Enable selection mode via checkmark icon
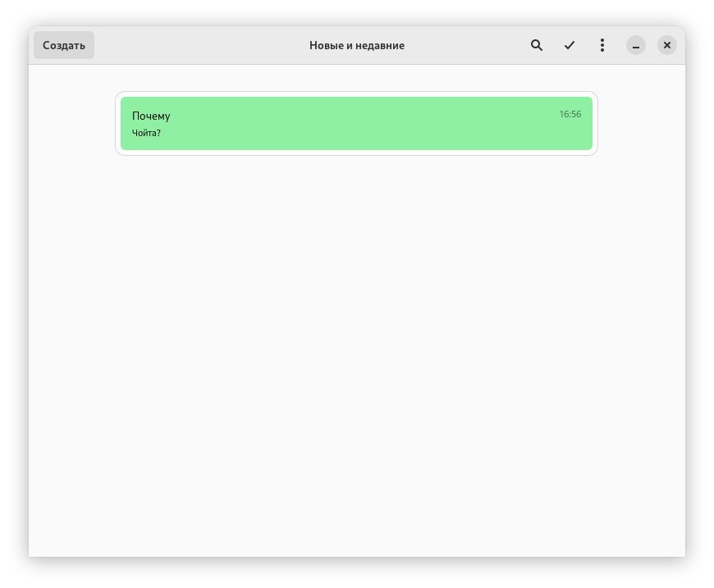The image size is (714, 588). 570,45
